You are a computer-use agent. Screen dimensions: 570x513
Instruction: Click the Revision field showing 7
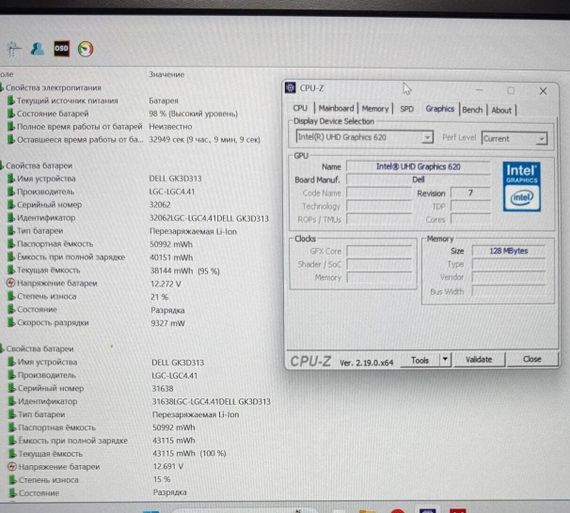pos(470,193)
